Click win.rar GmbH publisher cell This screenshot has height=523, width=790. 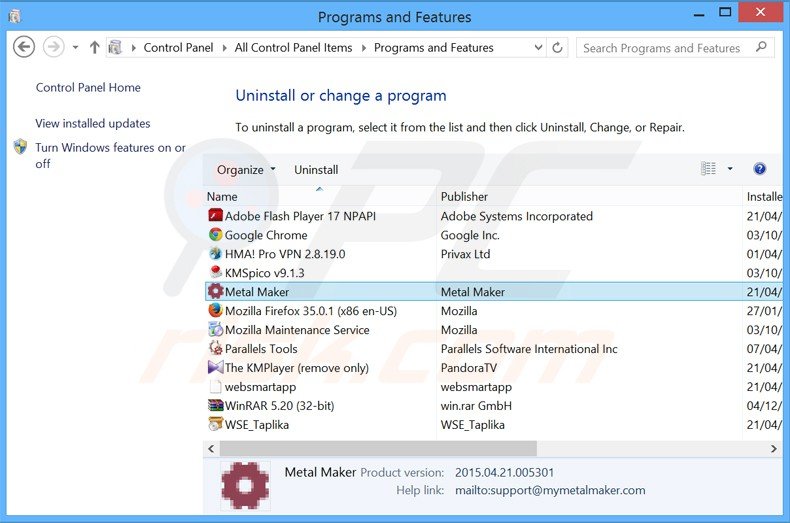coord(476,406)
